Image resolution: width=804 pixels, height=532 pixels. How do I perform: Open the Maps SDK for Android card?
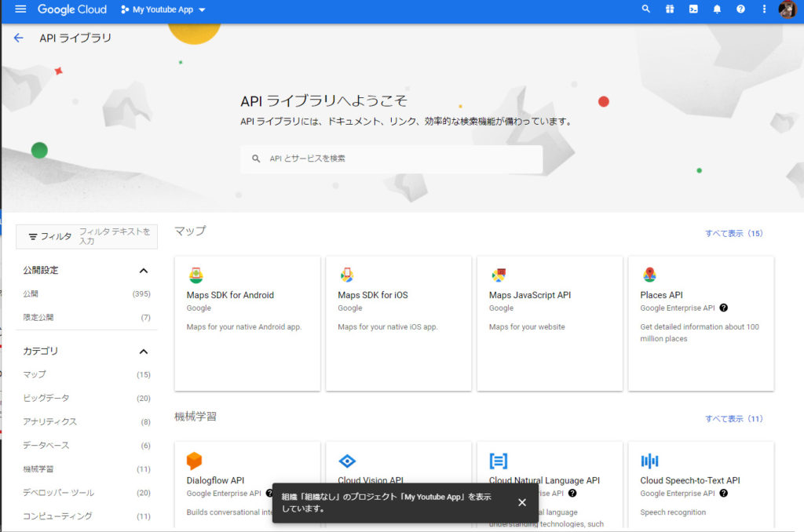(x=247, y=323)
